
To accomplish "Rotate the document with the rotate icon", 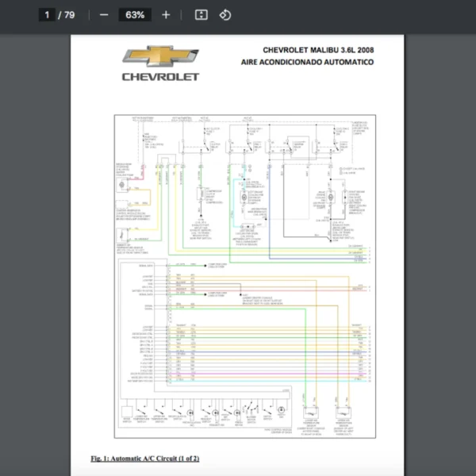I will coord(225,15).
